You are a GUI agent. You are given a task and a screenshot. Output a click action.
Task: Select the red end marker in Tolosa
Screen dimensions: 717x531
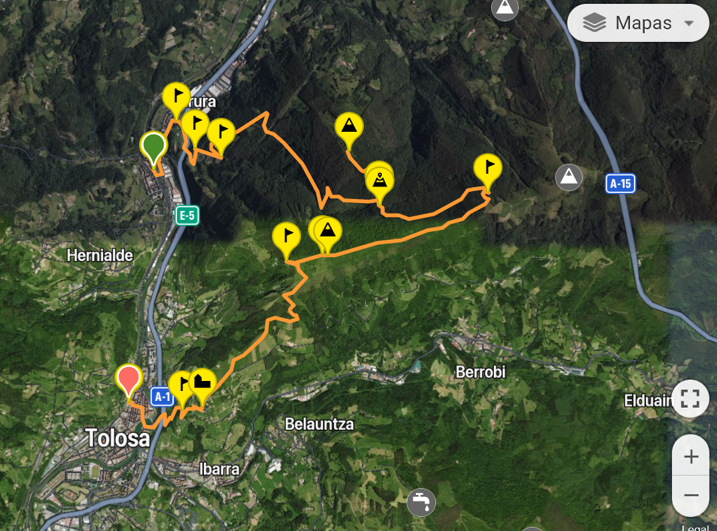coord(128,381)
